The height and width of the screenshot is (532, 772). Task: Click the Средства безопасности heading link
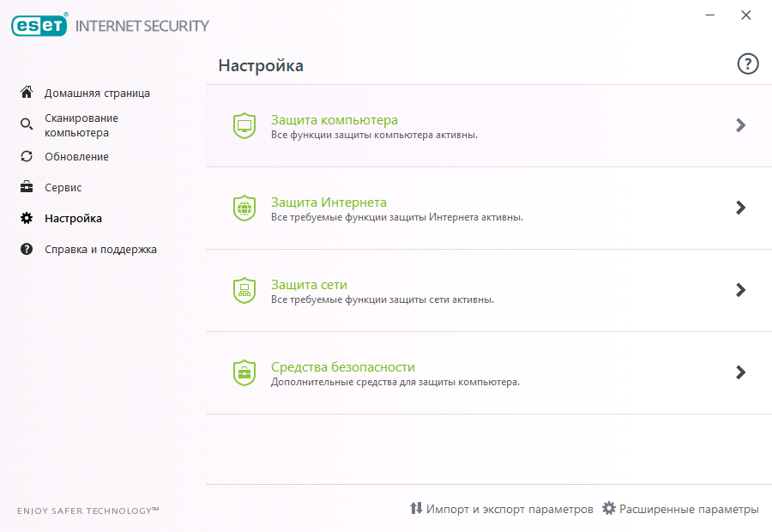tap(342, 367)
